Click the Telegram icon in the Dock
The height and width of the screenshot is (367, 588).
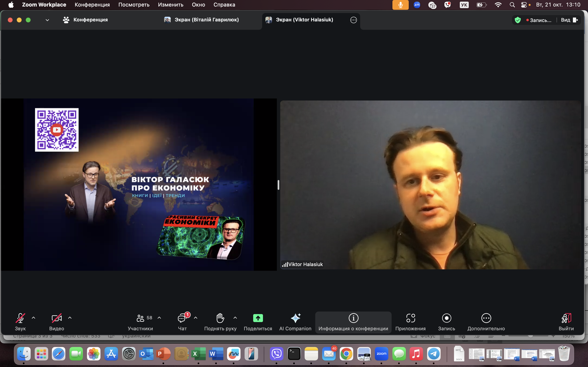coord(433,354)
